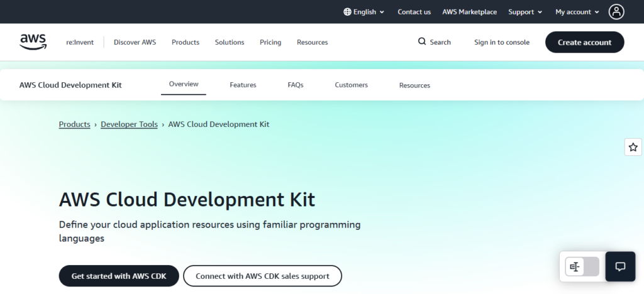This screenshot has width=644, height=294.
Task: Switch to the FAQs tab
Action: pyautogui.click(x=296, y=85)
